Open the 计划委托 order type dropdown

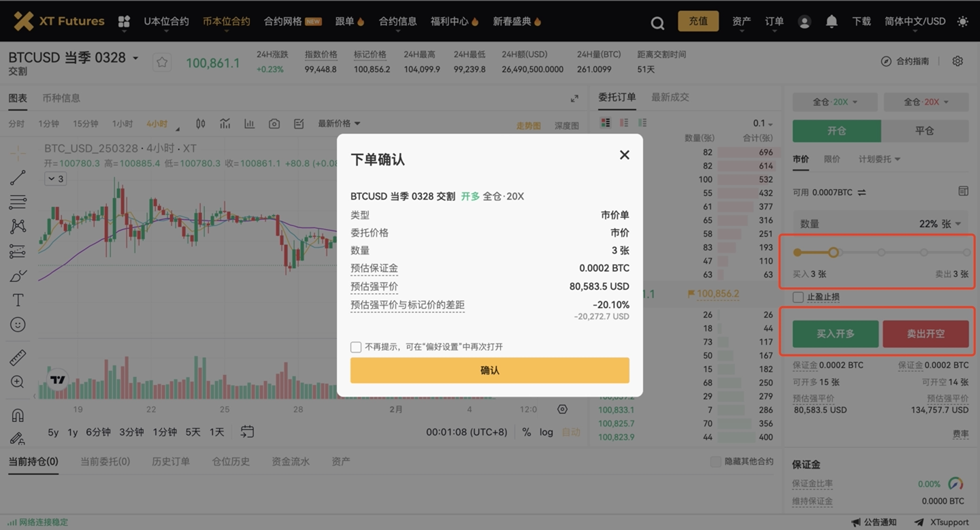pos(879,159)
